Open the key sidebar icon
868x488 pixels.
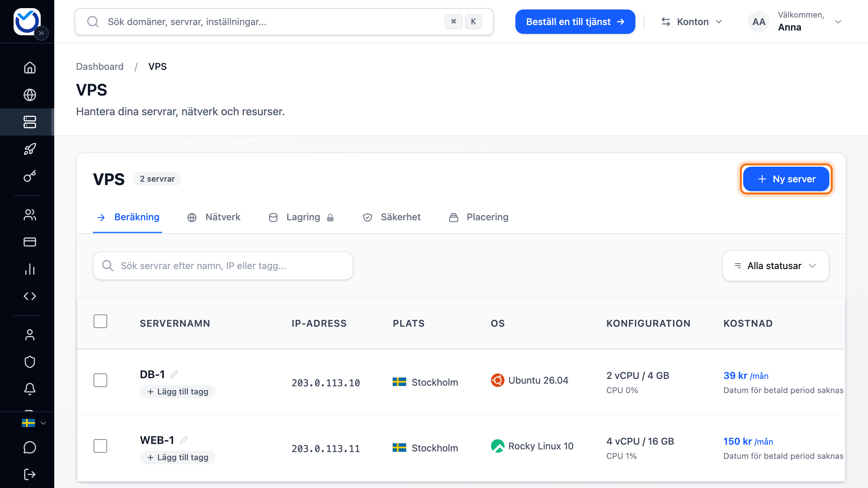pyautogui.click(x=30, y=176)
